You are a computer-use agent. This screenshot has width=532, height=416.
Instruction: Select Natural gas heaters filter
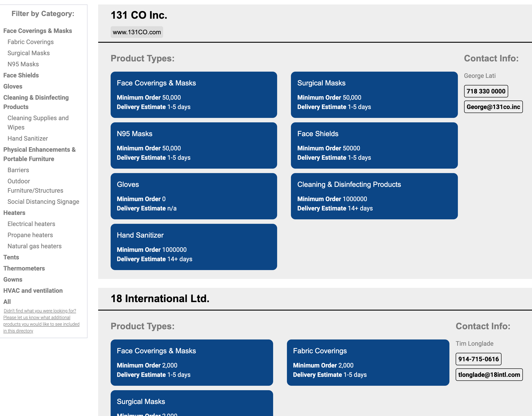(x=35, y=246)
